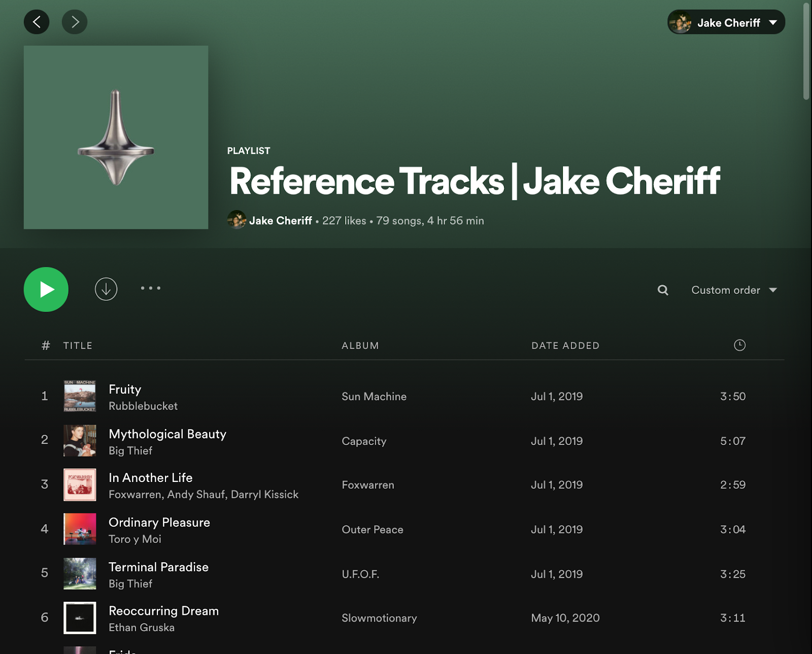Click the 3:50 duration of Fruity

[733, 397]
